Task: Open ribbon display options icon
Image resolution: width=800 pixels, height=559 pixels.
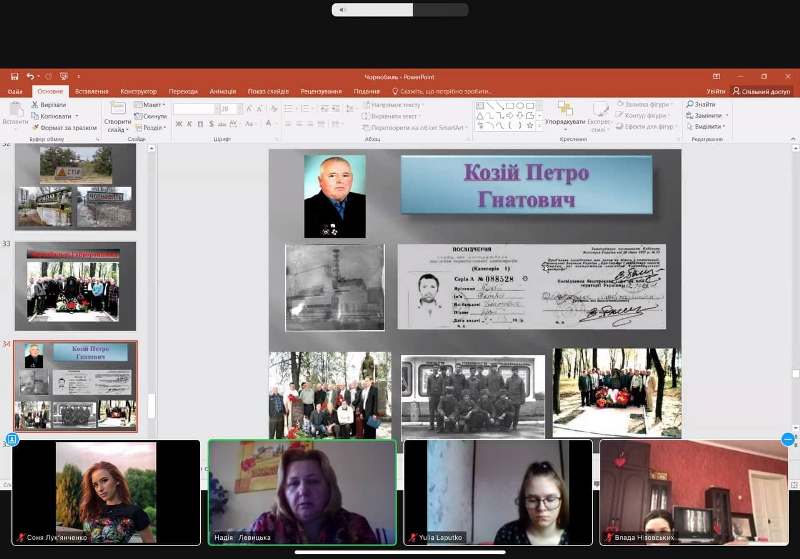Action: [716, 77]
